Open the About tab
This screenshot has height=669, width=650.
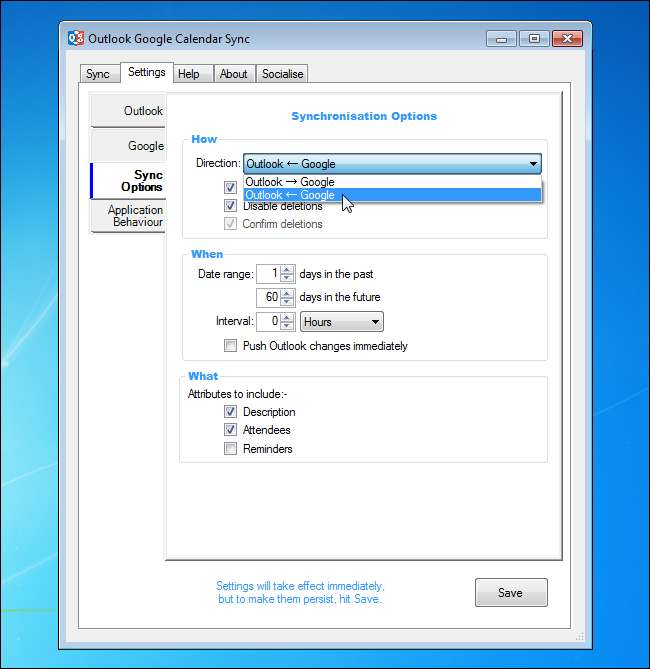coord(234,74)
